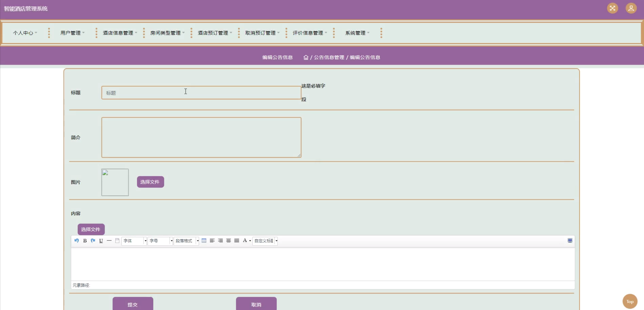Open the font color picker arrow

pyautogui.click(x=250, y=241)
